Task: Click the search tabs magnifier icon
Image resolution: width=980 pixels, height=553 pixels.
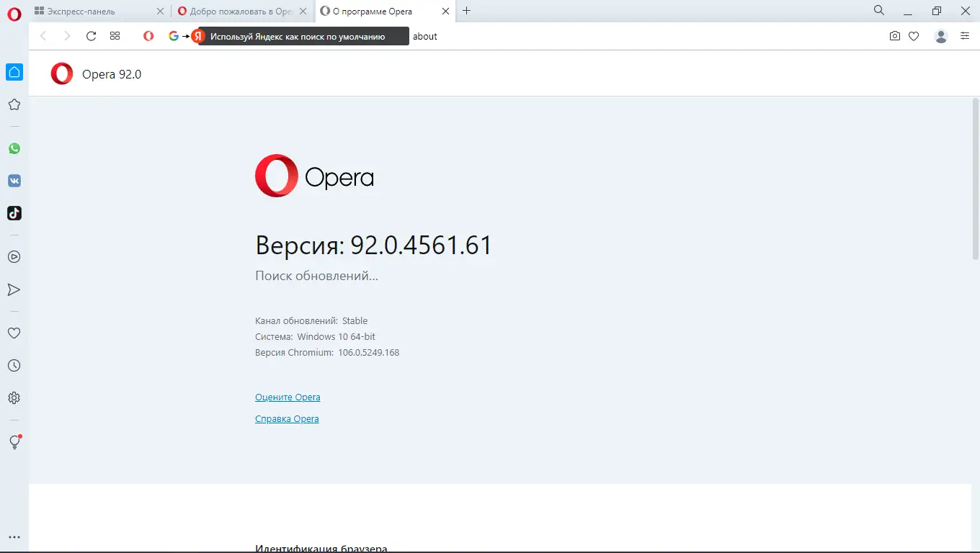Action: click(x=879, y=10)
